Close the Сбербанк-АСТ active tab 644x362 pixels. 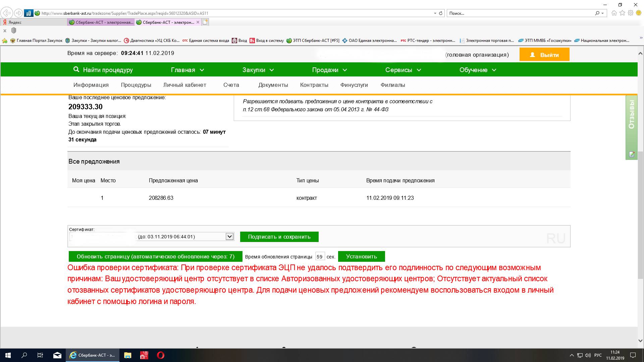coord(198,22)
